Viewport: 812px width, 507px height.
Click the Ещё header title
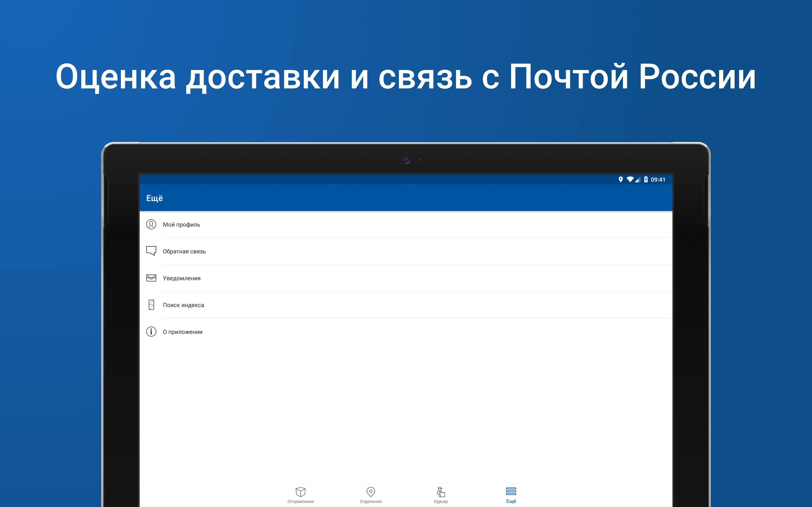click(154, 198)
